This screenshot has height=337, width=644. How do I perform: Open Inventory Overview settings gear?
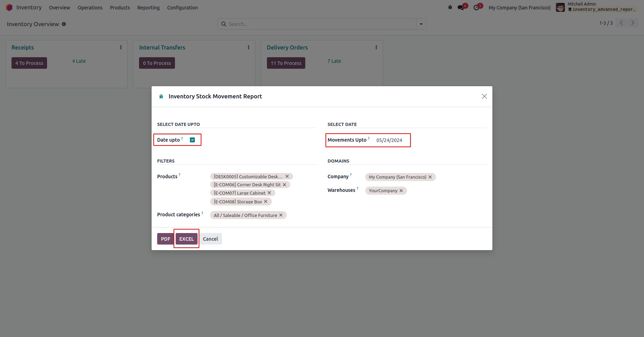coord(64,24)
